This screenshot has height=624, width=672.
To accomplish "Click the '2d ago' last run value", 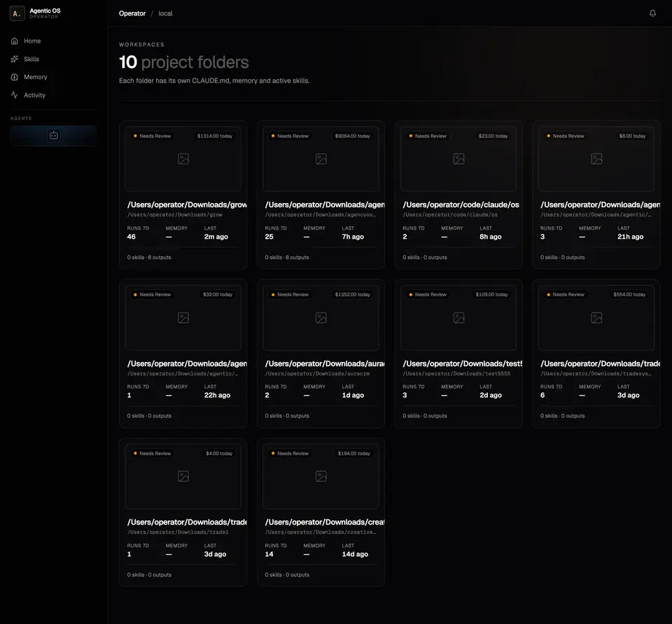I will coord(490,396).
